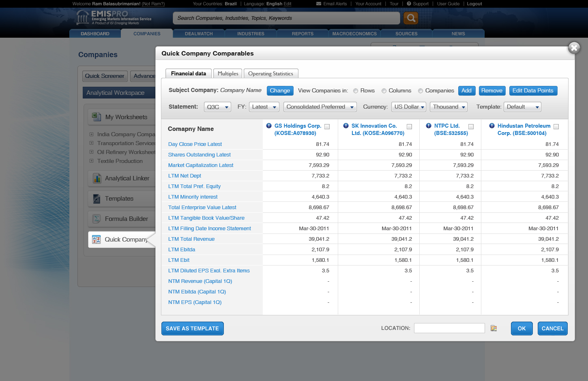
Task: Click the search companies input field
Action: [x=286, y=18]
